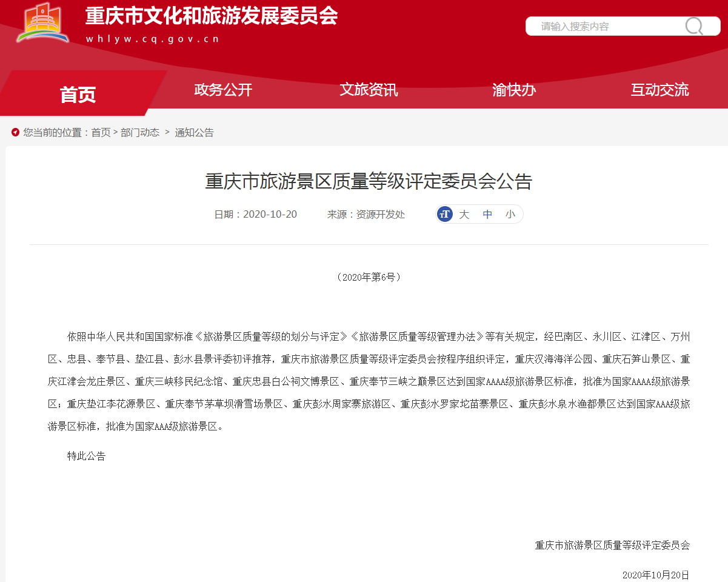This screenshot has width=728, height=582.
Task: Set font size to 小
Action: click(x=510, y=214)
